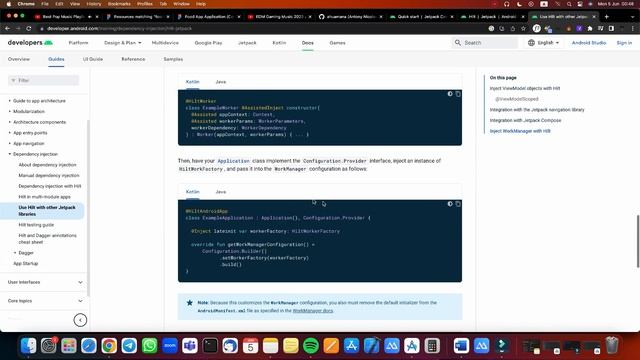Open Spotify from the dock
This screenshot has height=360, width=640.
pos(311,346)
